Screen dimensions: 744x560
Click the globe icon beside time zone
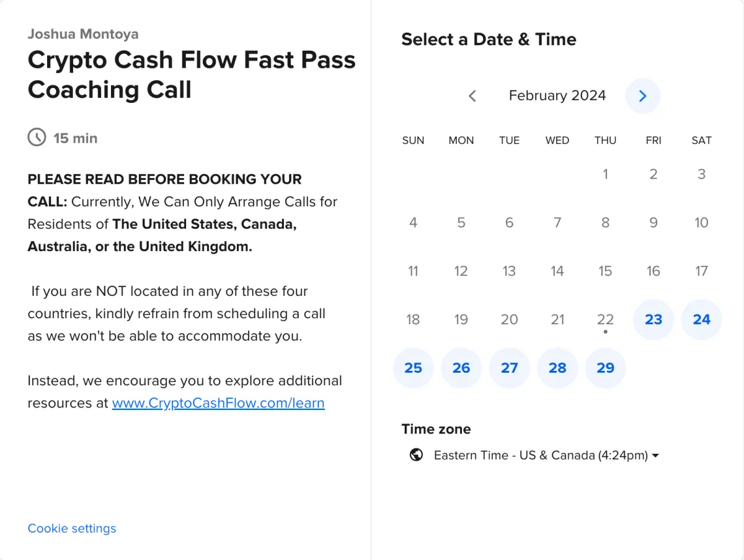(417, 455)
